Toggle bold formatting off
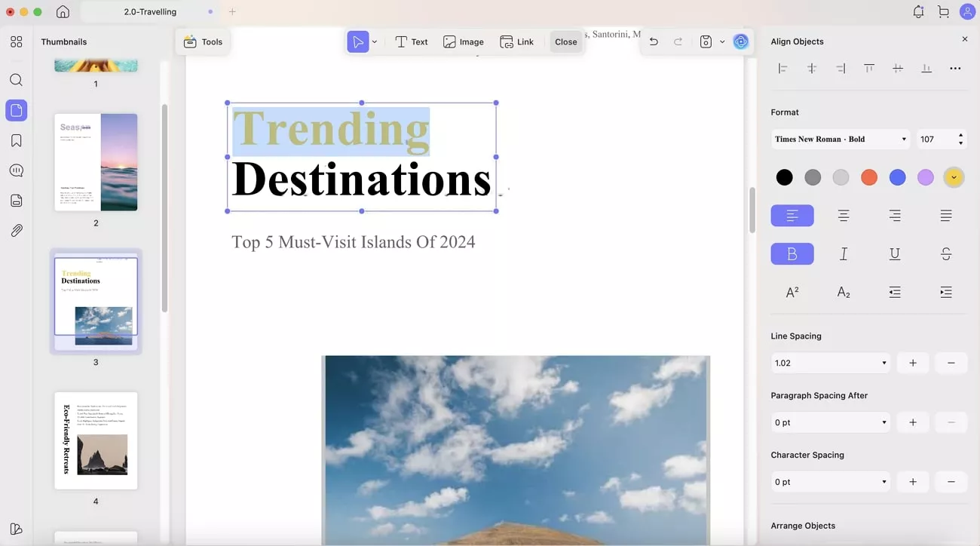 (792, 254)
